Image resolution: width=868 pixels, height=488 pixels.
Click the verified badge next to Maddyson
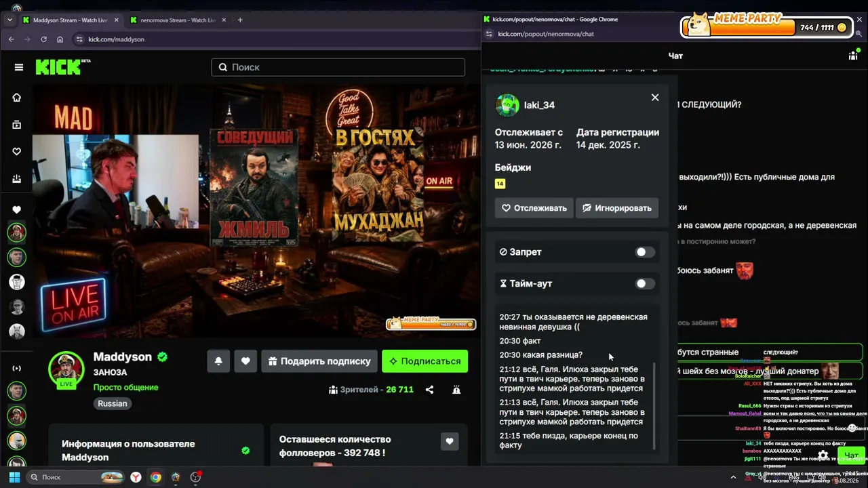click(163, 357)
